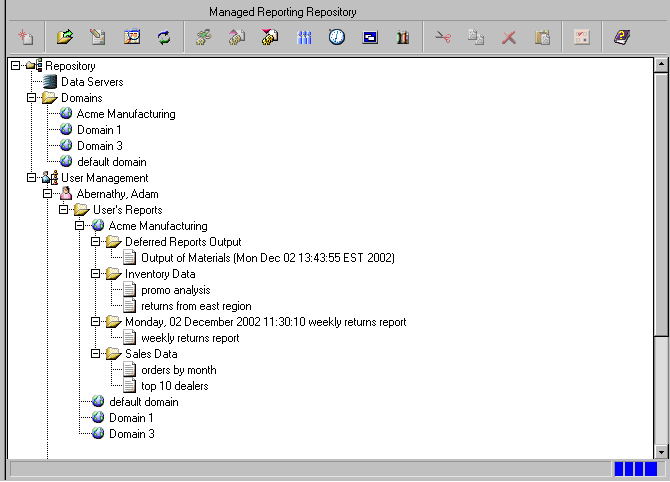The height and width of the screenshot is (482, 670).
Task: Select the top 10 dealers report
Action: (x=175, y=386)
